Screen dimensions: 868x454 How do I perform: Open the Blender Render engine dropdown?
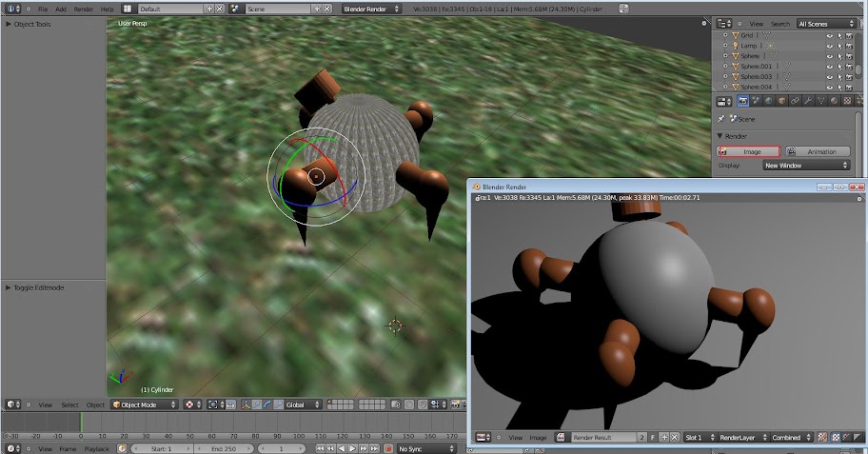[371, 9]
